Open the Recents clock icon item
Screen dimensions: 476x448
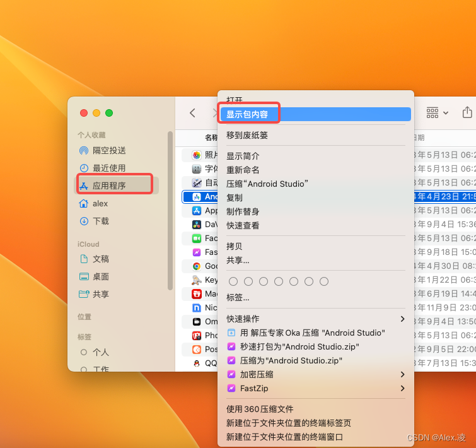pyautogui.click(x=84, y=168)
